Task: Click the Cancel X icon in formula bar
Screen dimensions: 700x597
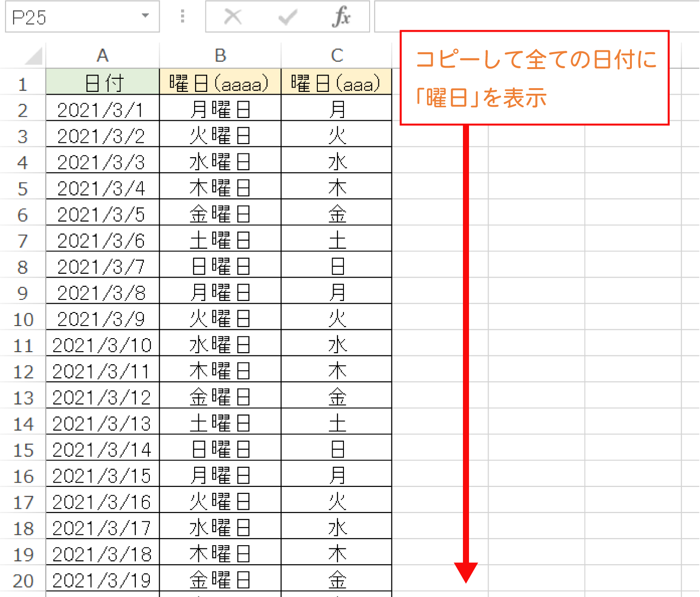Action: [x=233, y=17]
